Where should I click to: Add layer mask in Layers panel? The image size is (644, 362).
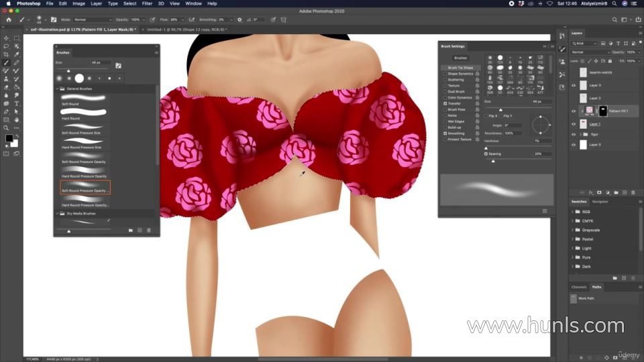[599, 192]
